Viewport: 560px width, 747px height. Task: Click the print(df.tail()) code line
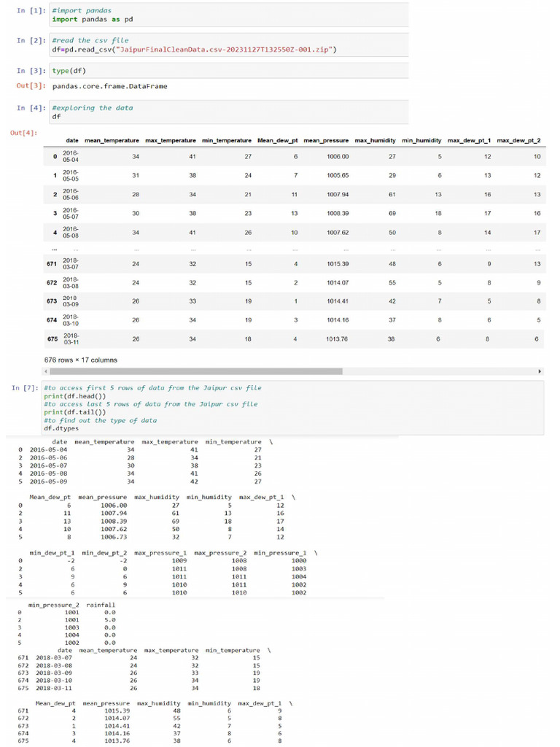tap(75, 412)
